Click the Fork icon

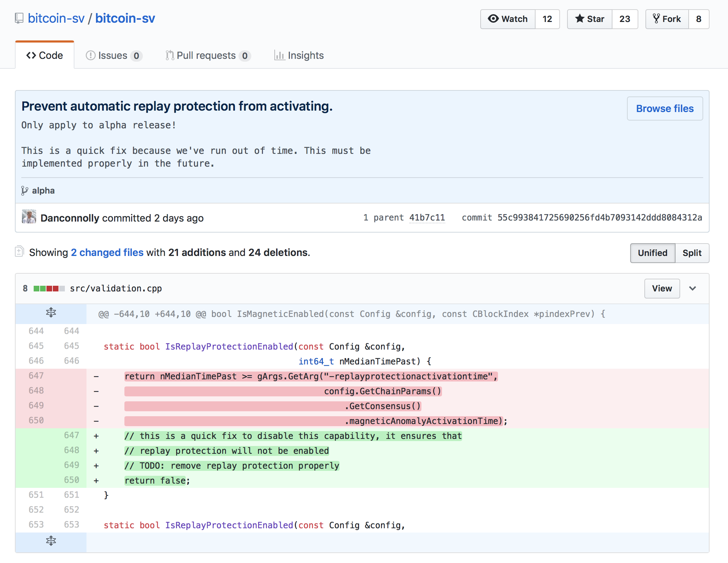click(656, 18)
